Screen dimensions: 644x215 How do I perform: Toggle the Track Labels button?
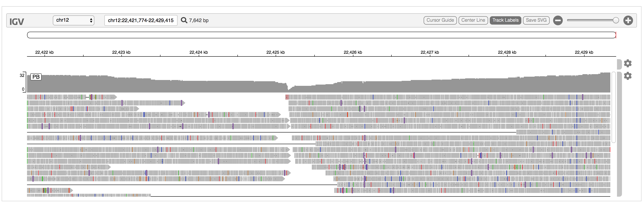(x=505, y=20)
